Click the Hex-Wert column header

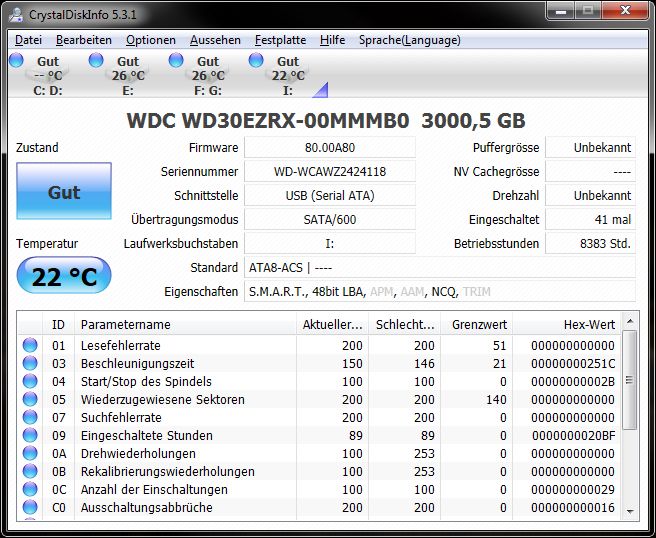[x=567, y=325]
